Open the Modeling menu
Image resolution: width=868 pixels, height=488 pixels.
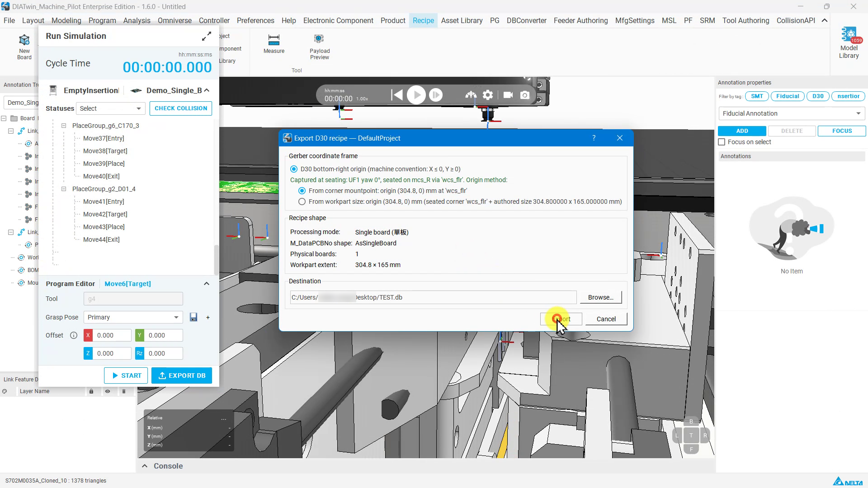point(66,20)
